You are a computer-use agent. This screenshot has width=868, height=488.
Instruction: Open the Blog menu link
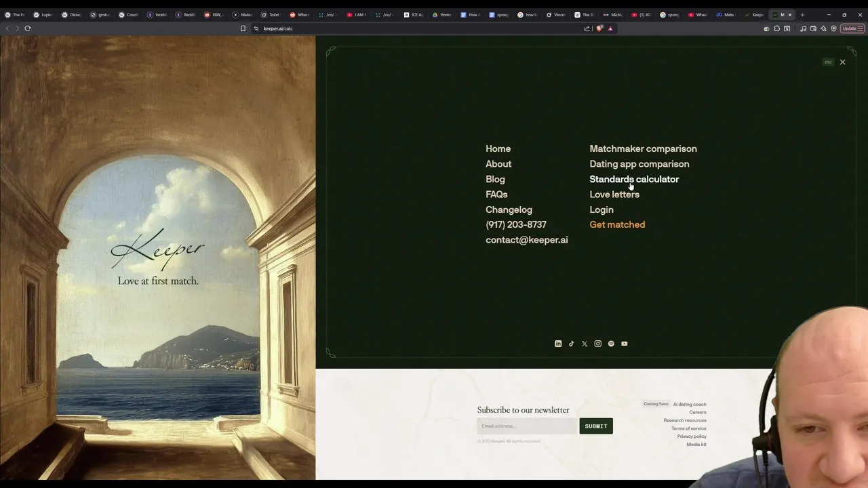click(x=495, y=180)
